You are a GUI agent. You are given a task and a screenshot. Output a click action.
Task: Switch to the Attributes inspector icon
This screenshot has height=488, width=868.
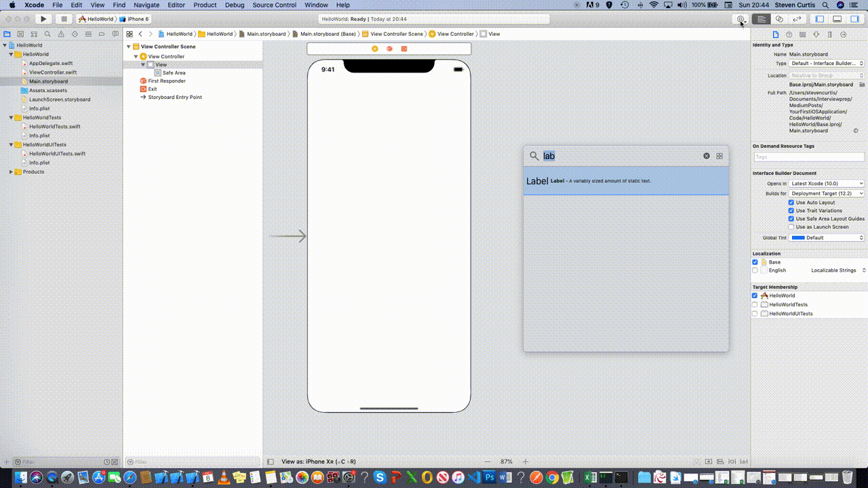tap(816, 34)
